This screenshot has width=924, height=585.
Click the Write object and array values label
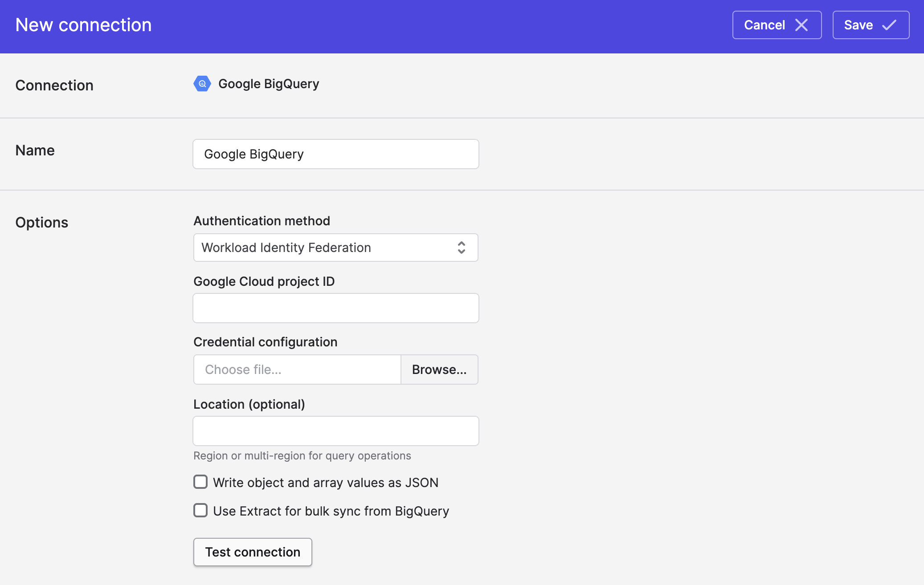tap(325, 483)
